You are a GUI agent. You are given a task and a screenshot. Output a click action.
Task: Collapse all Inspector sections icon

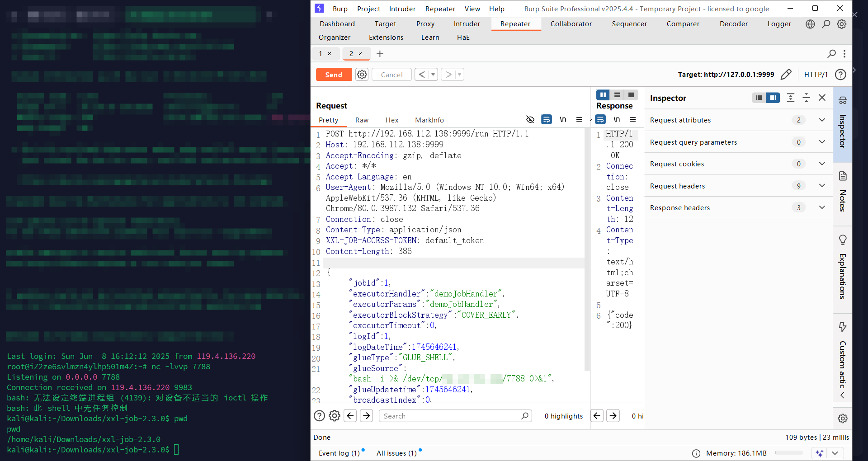(x=807, y=98)
